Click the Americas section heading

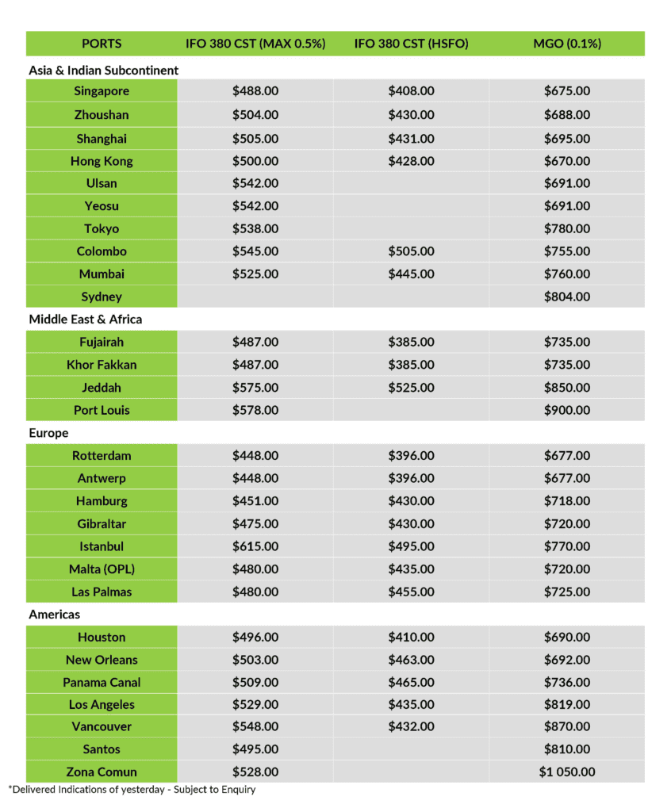pos(55,614)
